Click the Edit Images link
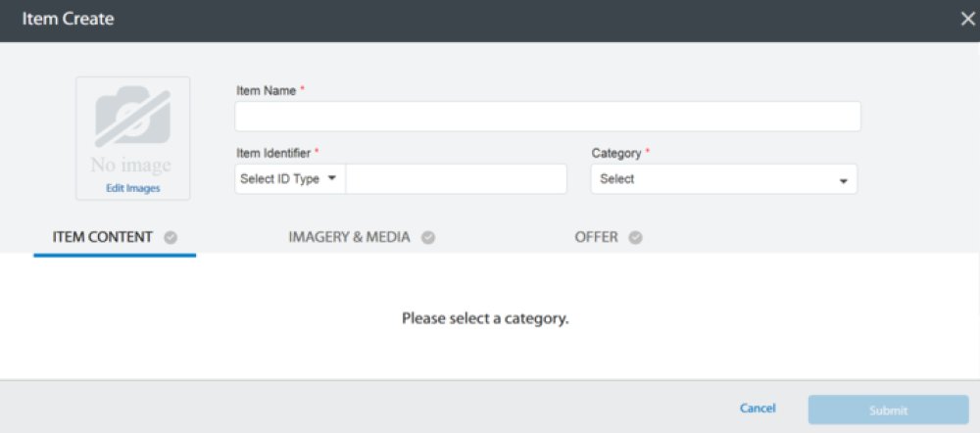This screenshot has width=980, height=433. coord(133,188)
